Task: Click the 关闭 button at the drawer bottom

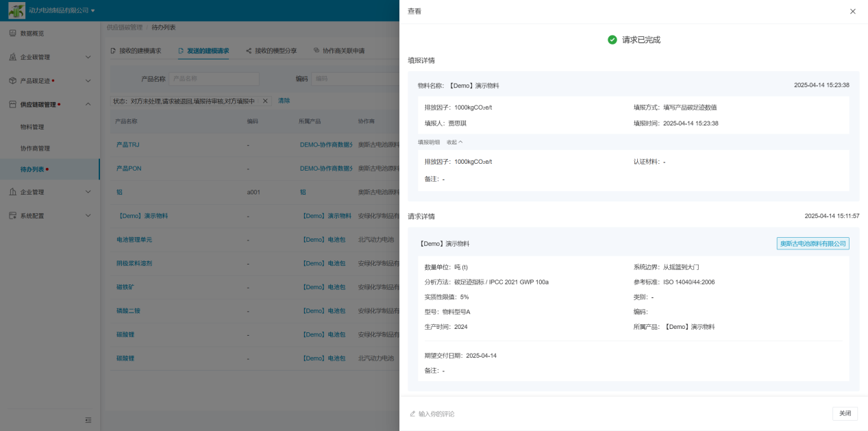Action: [845, 413]
